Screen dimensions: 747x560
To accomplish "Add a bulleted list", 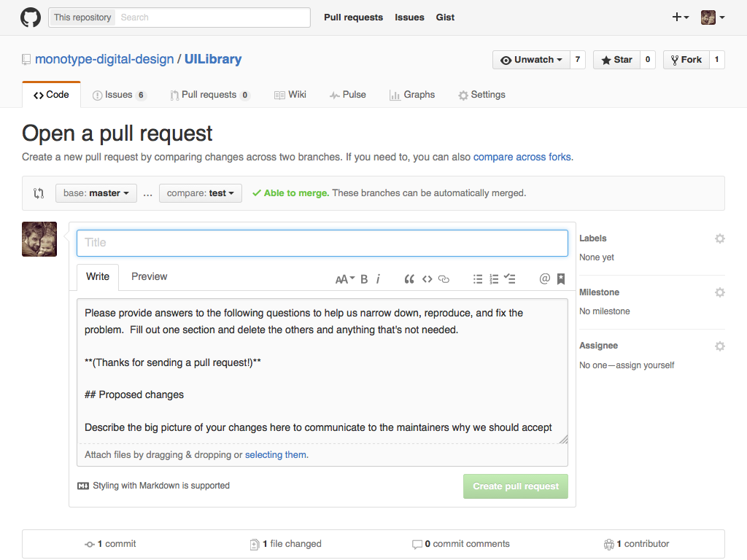I will tap(478, 279).
